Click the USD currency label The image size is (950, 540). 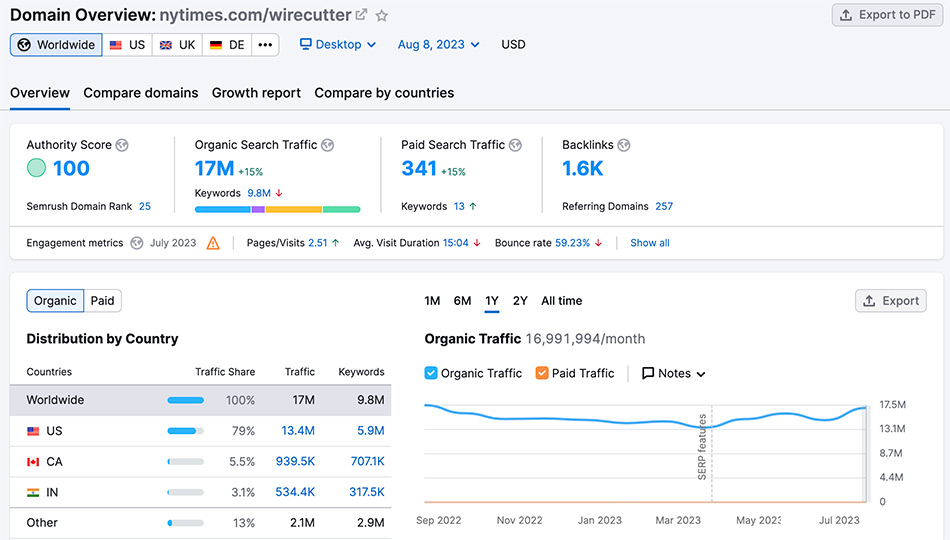click(x=513, y=44)
